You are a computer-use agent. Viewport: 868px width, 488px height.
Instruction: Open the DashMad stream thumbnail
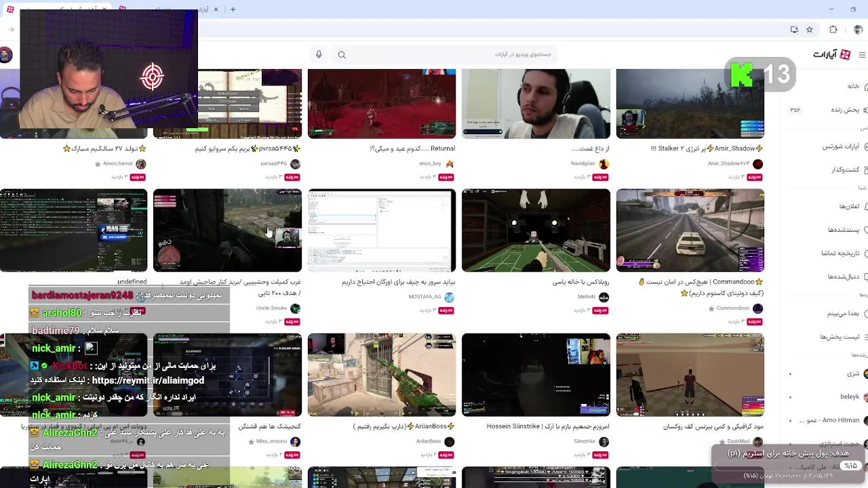click(690, 374)
